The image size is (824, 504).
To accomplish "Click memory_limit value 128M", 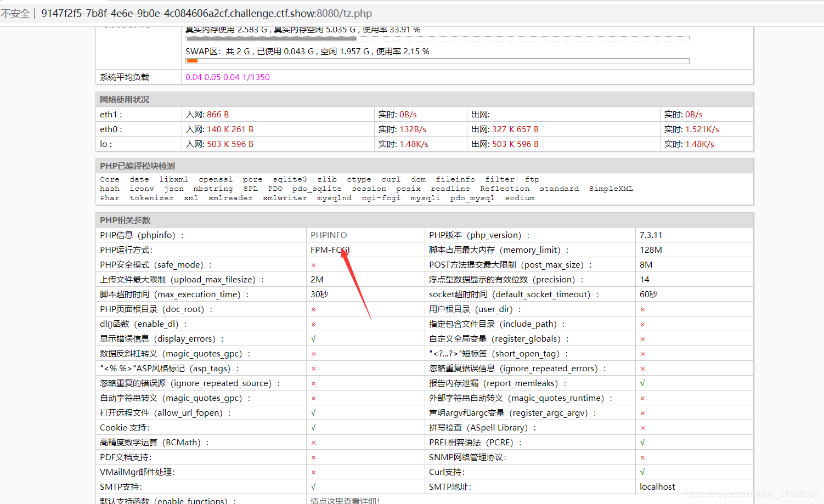I will [x=651, y=250].
